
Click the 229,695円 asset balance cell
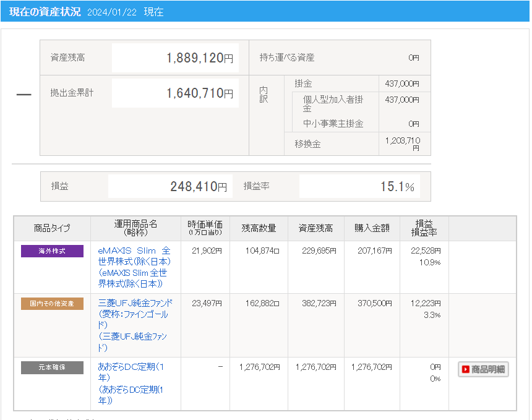(319, 251)
